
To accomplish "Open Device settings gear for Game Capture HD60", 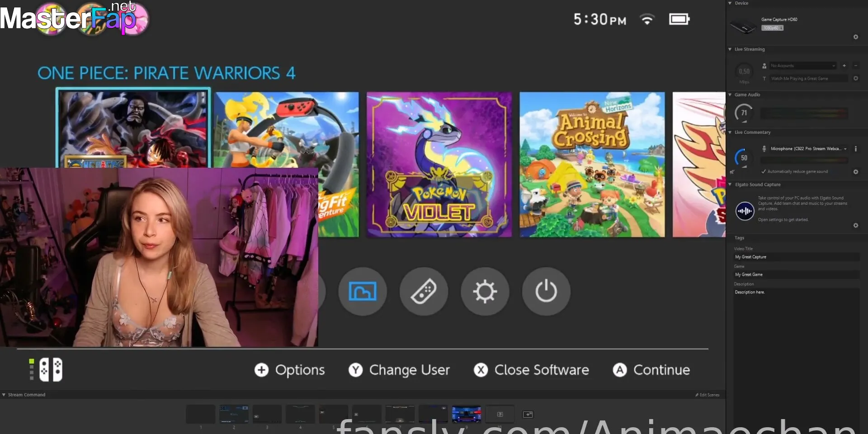I will [x=855, y=37].
